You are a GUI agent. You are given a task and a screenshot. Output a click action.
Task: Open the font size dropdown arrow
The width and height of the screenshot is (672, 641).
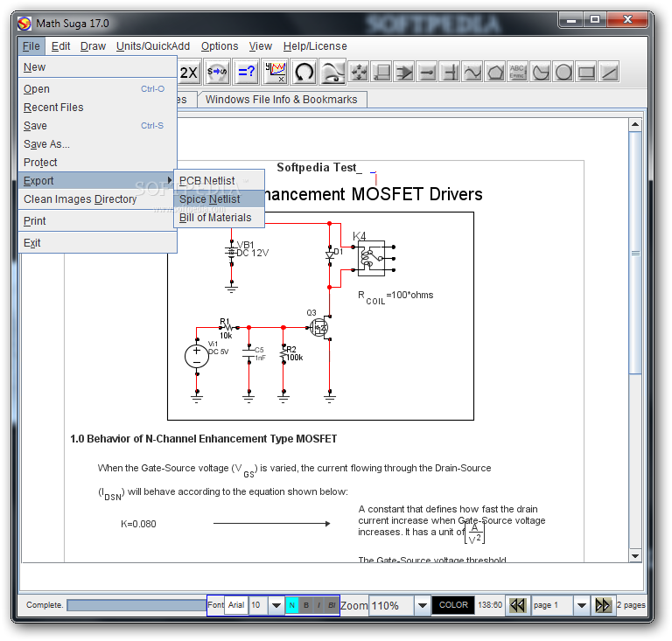tap(276, 605)
